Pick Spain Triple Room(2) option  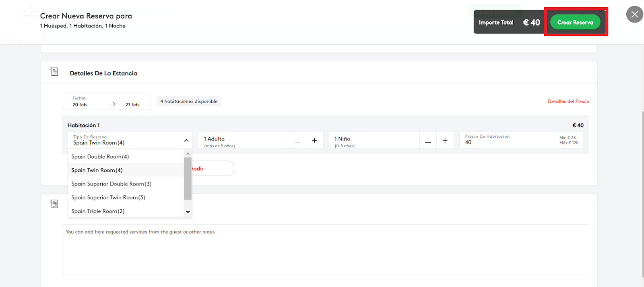click(126, 211)
